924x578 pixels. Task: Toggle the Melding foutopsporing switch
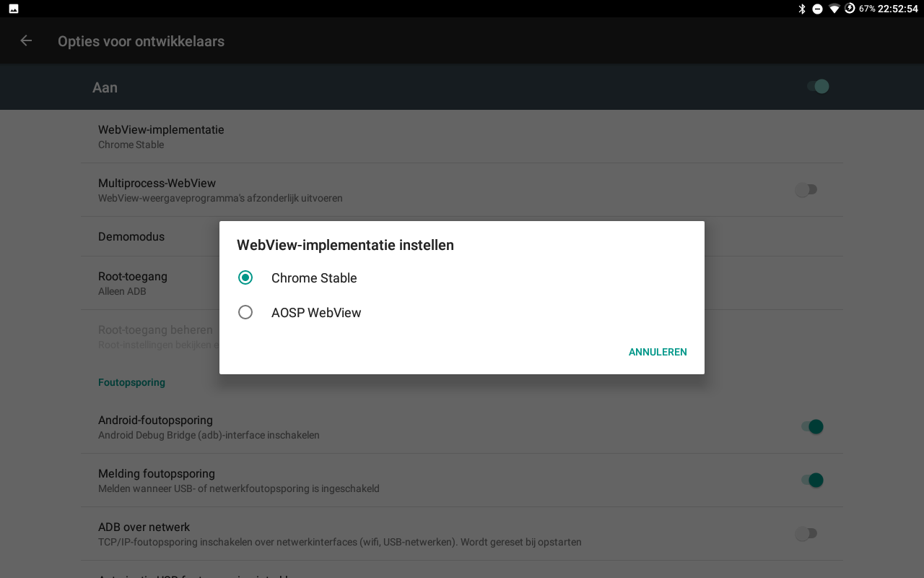[x=812, y=480]
